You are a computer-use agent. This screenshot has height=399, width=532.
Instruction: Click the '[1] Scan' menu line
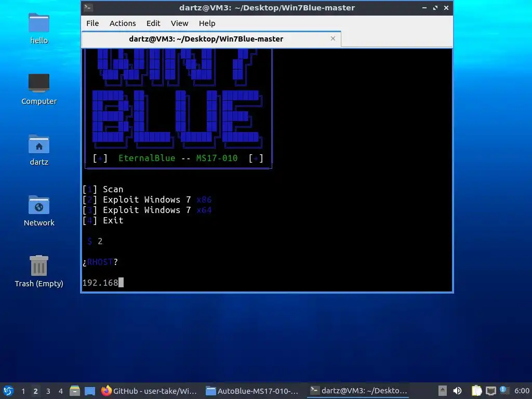(103, 189)
